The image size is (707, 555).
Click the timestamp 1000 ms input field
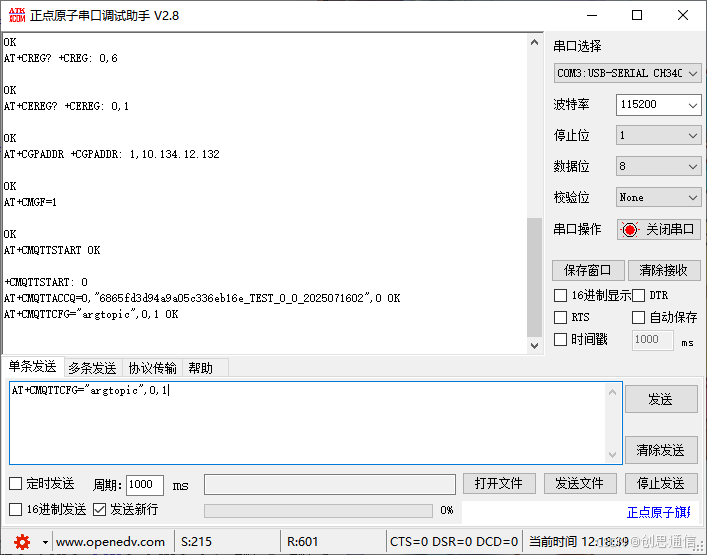(x=652, y=339)
